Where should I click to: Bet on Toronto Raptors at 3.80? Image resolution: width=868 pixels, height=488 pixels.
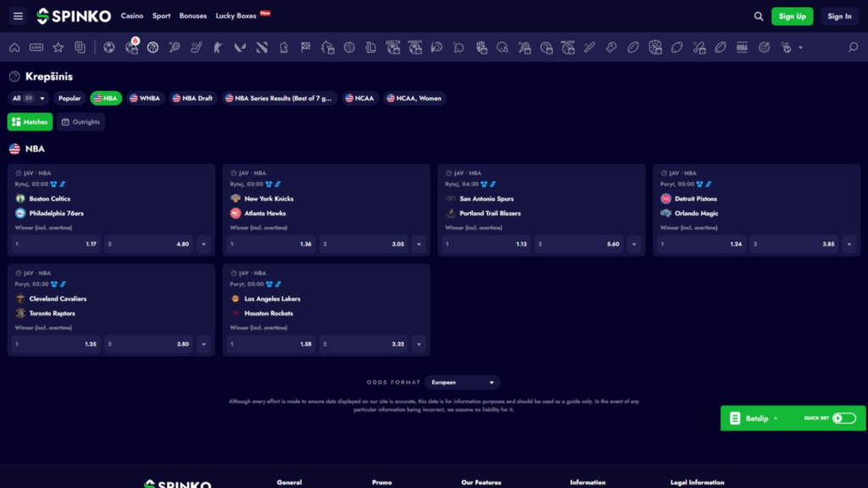point(149,344)
